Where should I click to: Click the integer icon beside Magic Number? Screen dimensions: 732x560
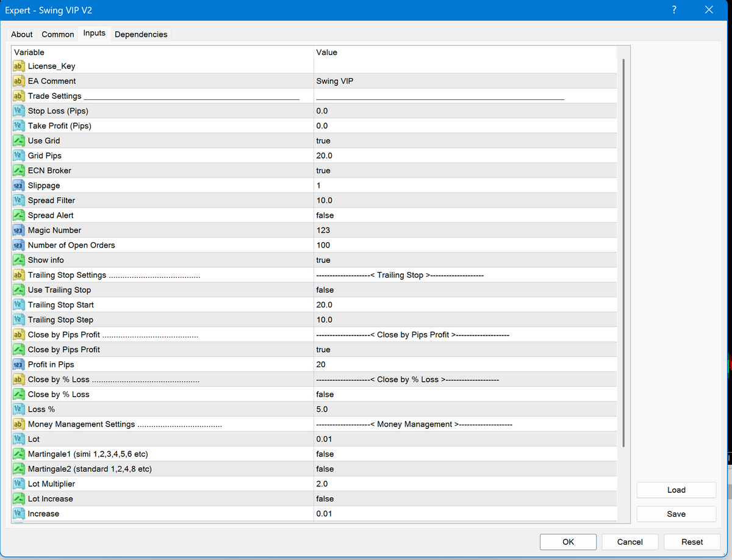[x=18, y=231]
